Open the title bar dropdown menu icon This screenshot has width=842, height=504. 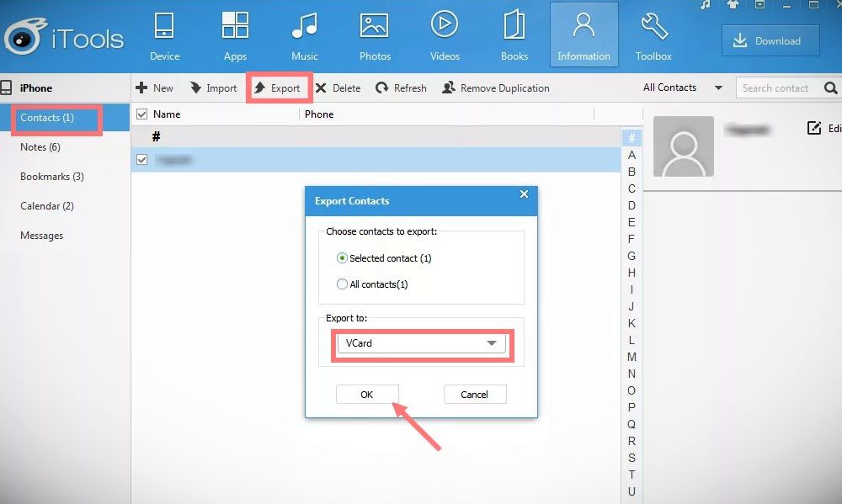pos(759,5)
